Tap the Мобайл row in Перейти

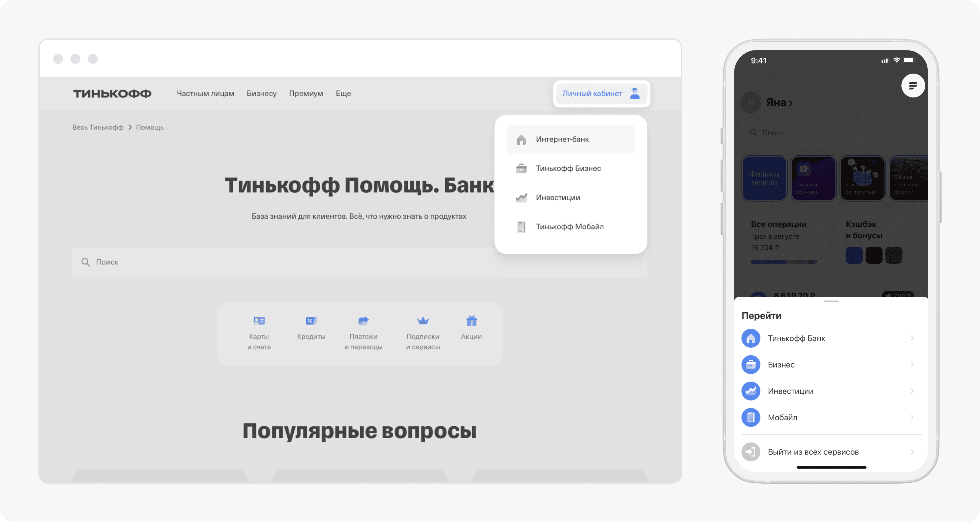[831, 418]
